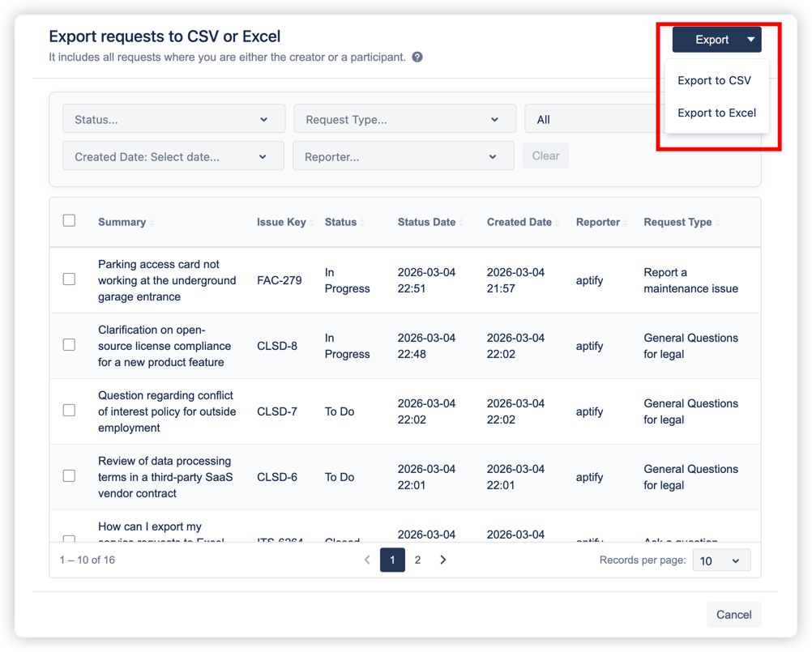Select all requests with the header checkbox
Screen dimensions: 812x652
coord(69,219)
